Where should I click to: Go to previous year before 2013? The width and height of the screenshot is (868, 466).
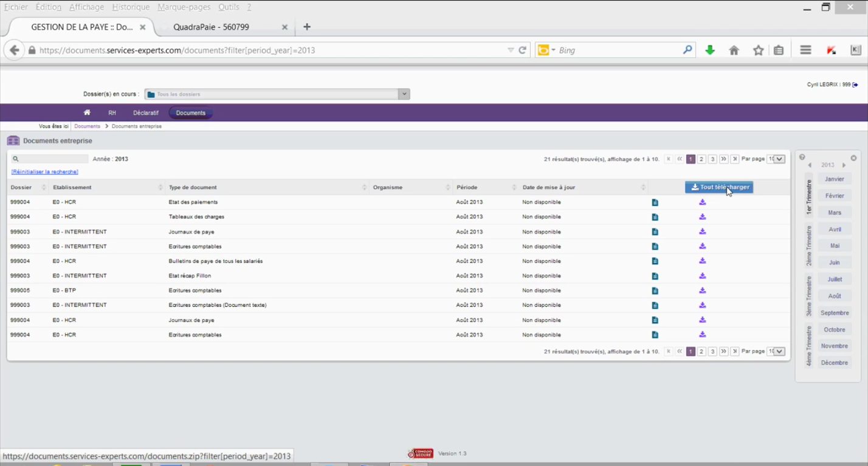(810, 165)
